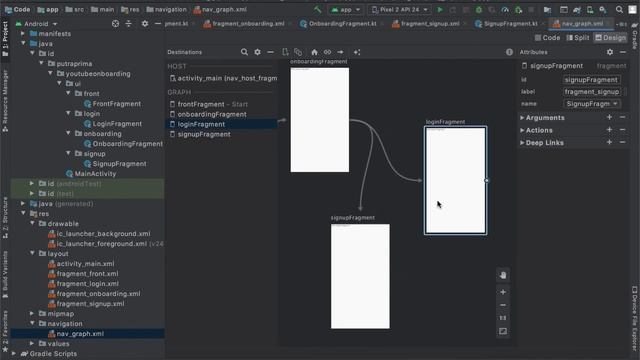The width and height of the screenshot is (640, 360).
Task: Select signupFragment in destinations list
Action: click(x=222, y=134)
